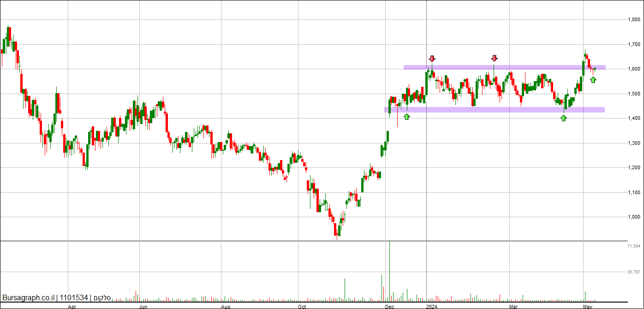Click the 71,594 volume axis label
The image size is (644, 309).
point(633,247)
